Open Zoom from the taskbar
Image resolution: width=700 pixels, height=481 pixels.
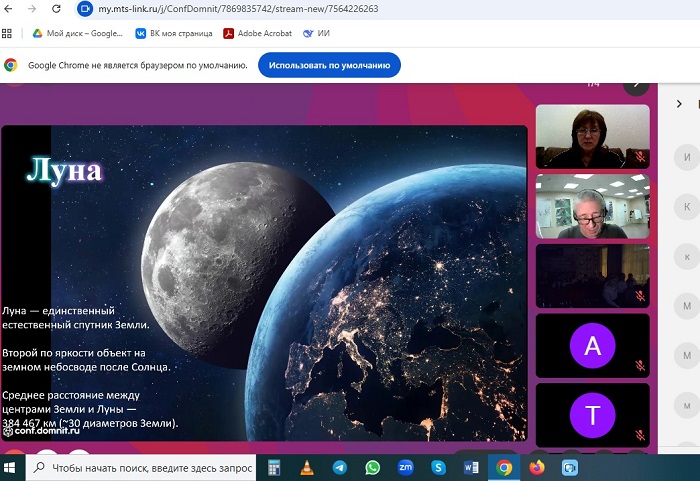(x=406, y=467)
